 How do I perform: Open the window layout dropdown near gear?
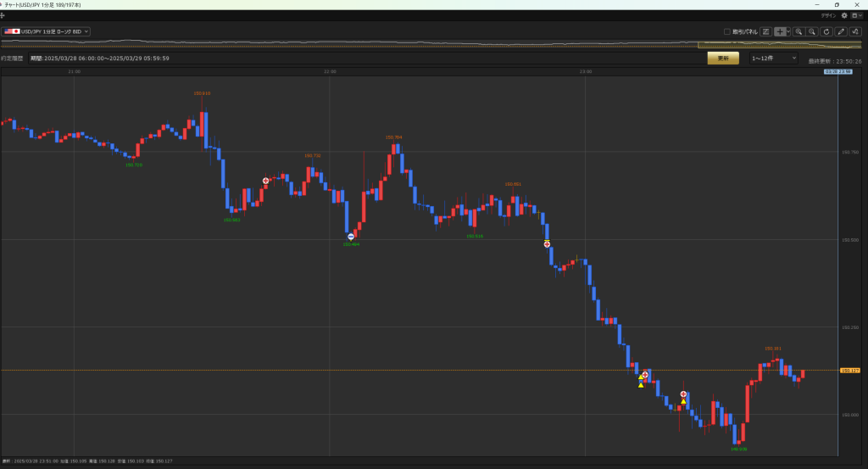click(857, 15)
